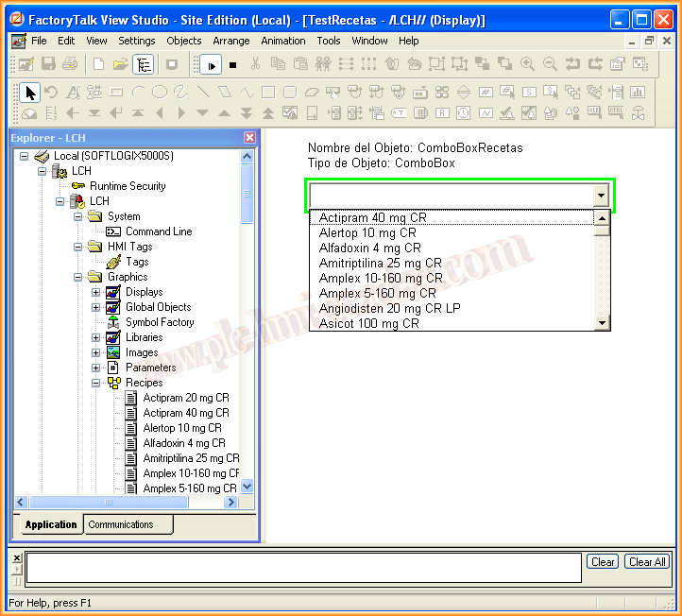Image resolution: width=682 pixels, height=616 pixels.
Task: Select the arrow Select tool
Action: 30,92
